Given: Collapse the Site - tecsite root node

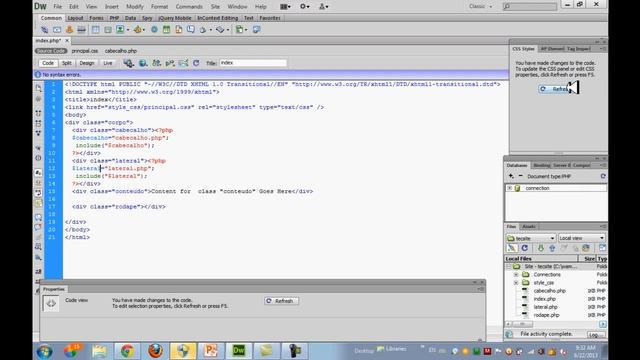Looking at the screenshot, I should pos(509,267).
